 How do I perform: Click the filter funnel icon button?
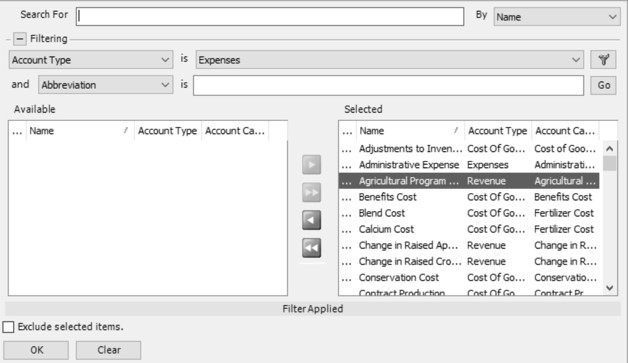coord(603,60)
